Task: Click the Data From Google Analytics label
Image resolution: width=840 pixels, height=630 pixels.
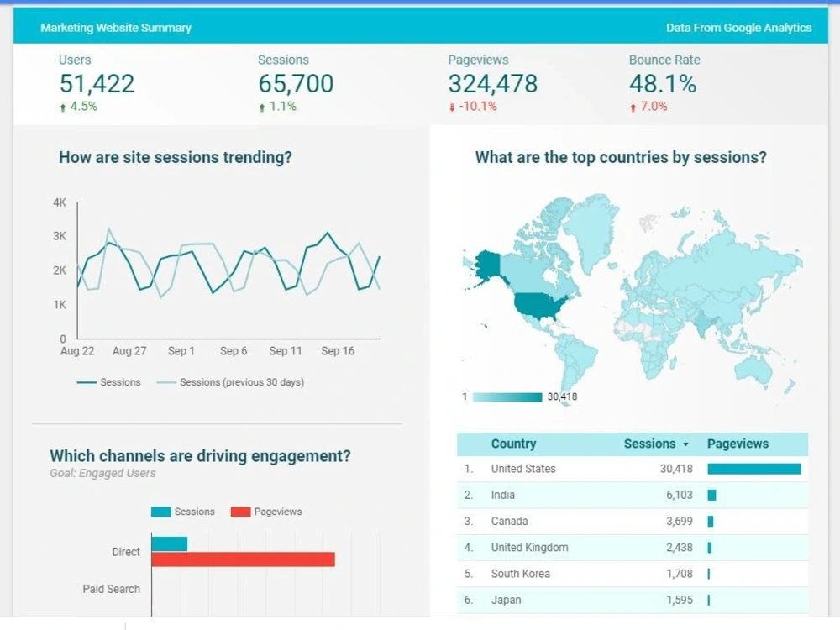Action: click(x=738, y=28)
